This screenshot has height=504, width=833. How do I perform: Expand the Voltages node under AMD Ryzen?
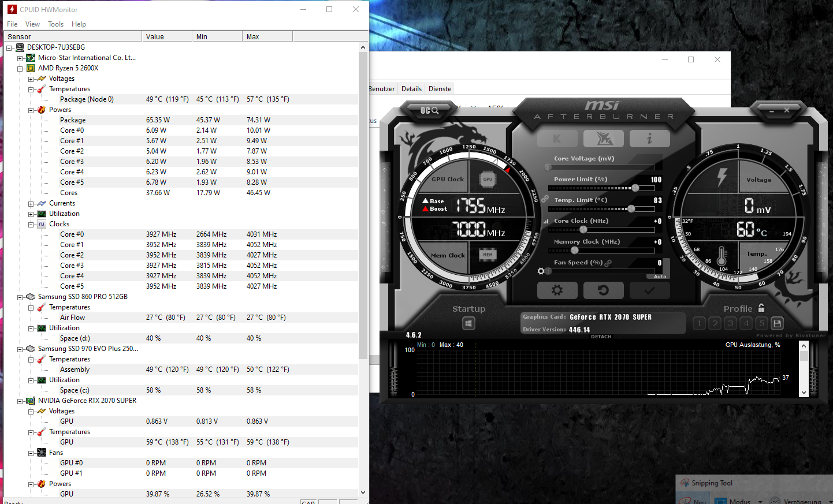[31, 79]
